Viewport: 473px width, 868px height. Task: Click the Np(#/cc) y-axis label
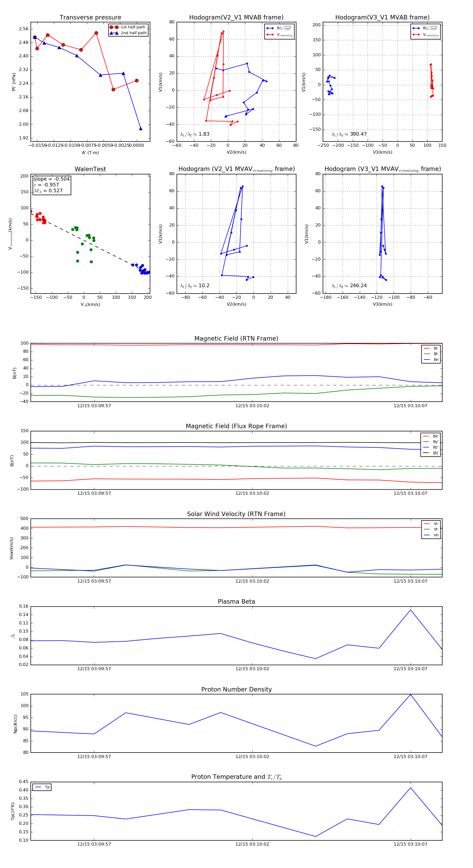coord(15,724)
